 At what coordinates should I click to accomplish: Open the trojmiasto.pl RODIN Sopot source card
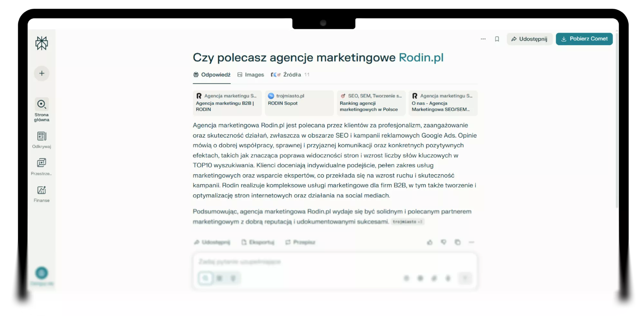pyautogui.click(x=299, y=103)
